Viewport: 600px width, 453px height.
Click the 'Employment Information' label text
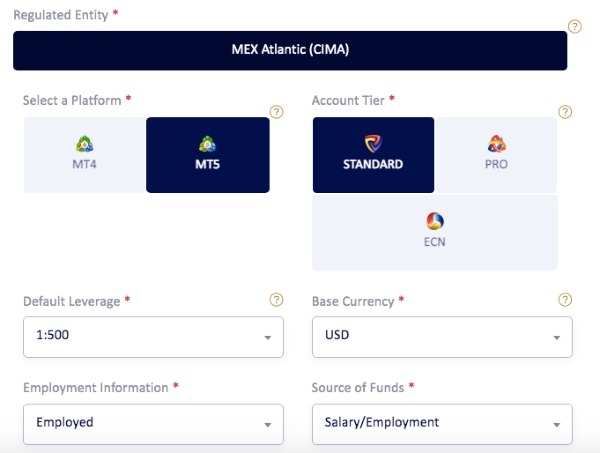coord(96,388)
